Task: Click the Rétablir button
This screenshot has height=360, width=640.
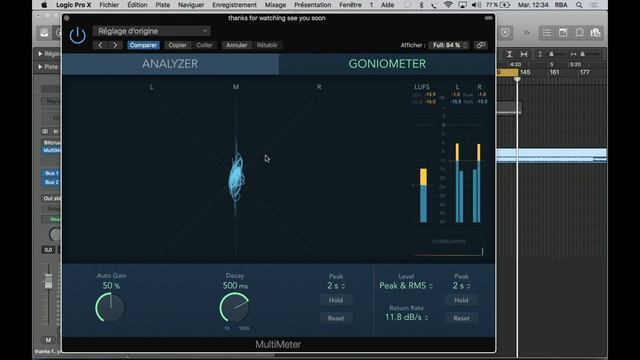Action: pyautogui.click(x=267, y=45)
